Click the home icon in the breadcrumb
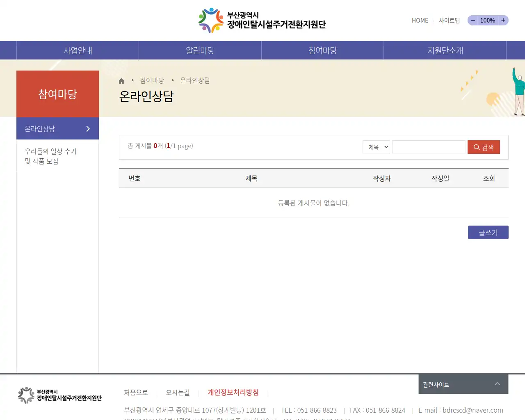This screenshot has height=420, width=525. (x=121, y=81)
